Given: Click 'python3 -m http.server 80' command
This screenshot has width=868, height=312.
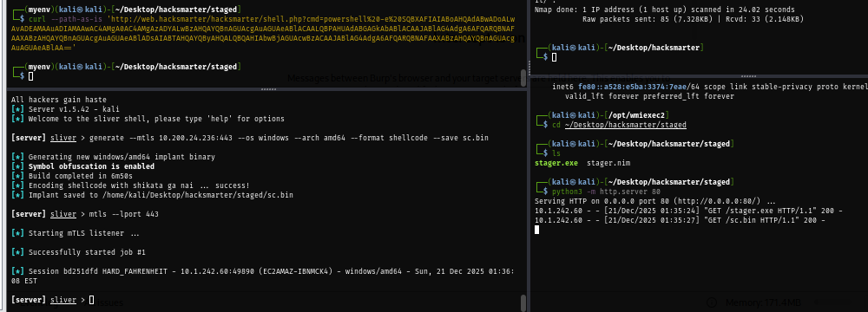Looking at the screenshot, I should (606, 192).
